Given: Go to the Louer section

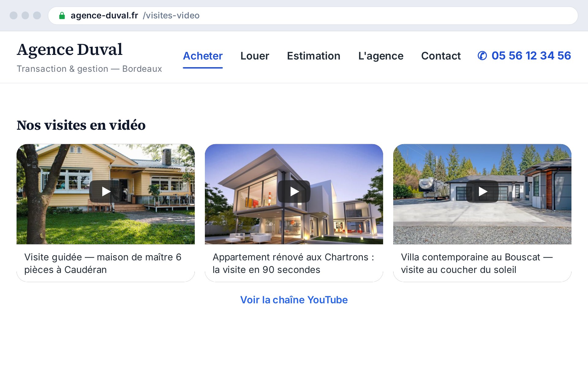Looking at the screenshot, I should pos(255,56).
